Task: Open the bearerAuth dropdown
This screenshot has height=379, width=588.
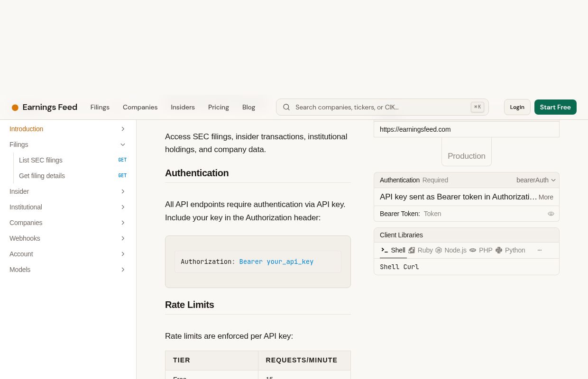Action: 536,180
